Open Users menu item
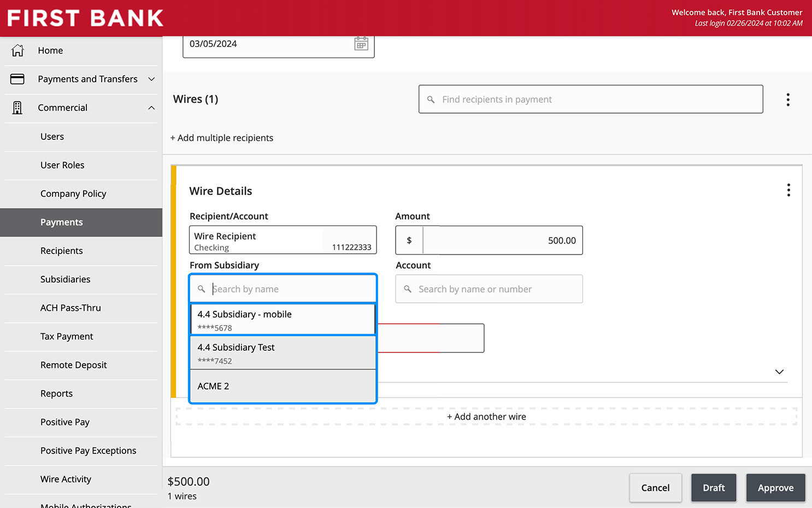This screenshot has width=812, height=508. 81,137
